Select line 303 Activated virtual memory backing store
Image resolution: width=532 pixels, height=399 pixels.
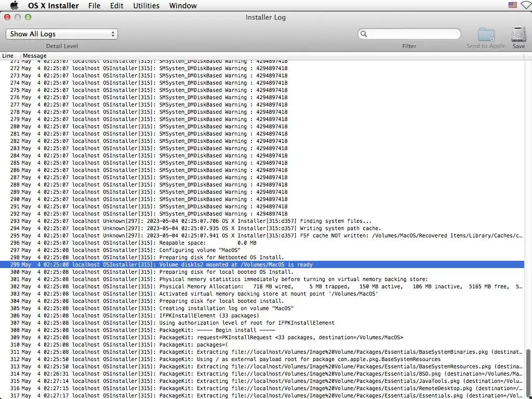point(262,294)
